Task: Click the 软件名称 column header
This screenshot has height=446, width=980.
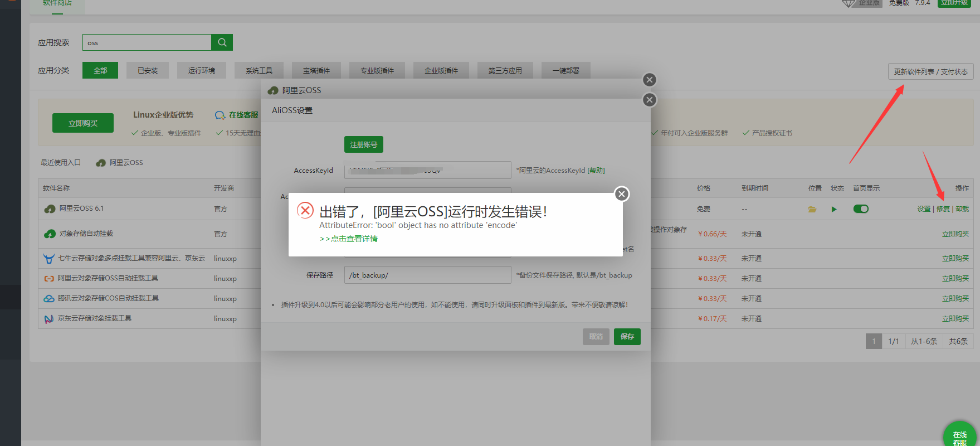Action: (x=56, y=188)
